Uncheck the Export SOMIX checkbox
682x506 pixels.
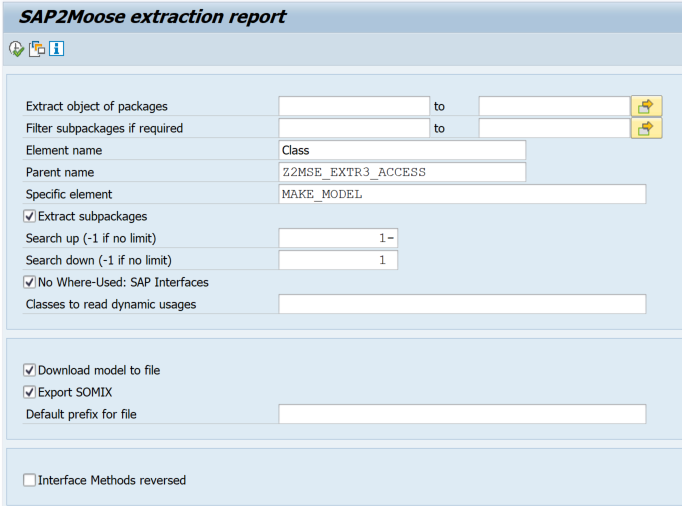tap(30, 392)
